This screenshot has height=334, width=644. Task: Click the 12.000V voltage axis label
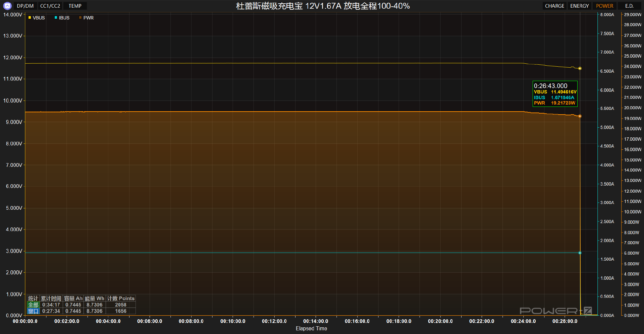tap(13, 58)
